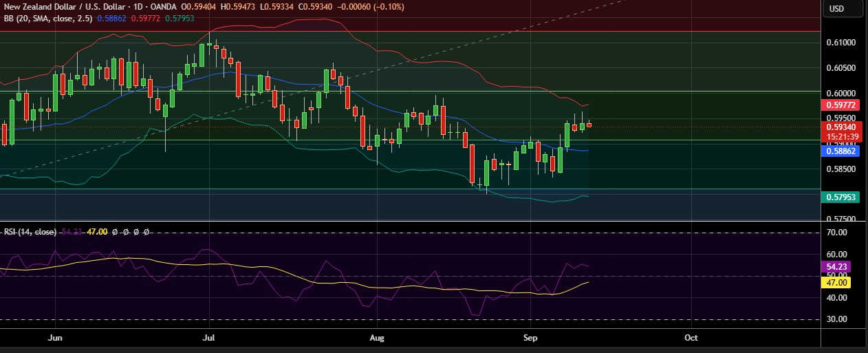The width and height of the screenshot is (868, 353).
Task: Click the Jul marker on the time axis
Action: [x=210, y=338]
